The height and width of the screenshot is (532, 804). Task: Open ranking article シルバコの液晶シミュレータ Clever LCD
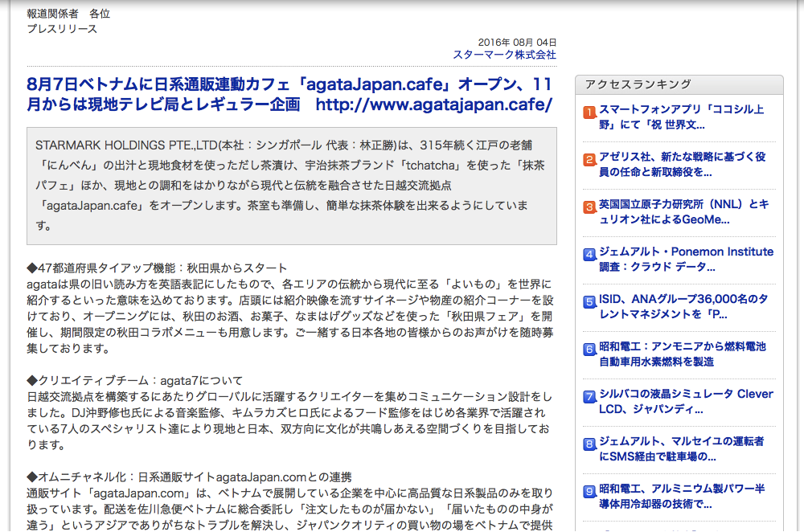(x=686, y=401)
